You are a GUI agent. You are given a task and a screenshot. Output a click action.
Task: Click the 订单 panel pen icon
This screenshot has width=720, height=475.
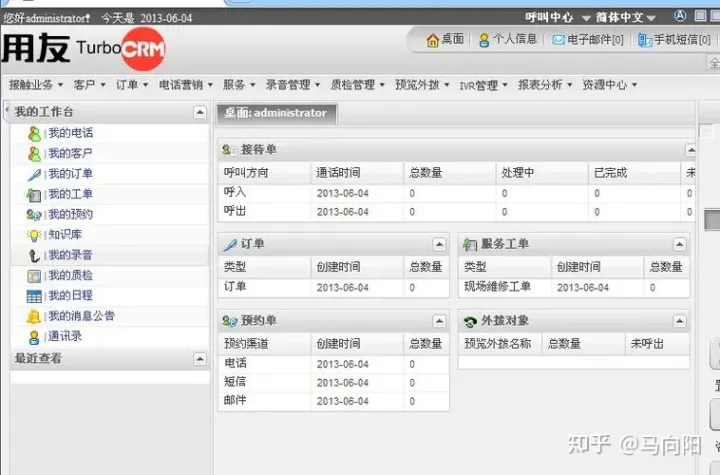[x=230, y=244]
